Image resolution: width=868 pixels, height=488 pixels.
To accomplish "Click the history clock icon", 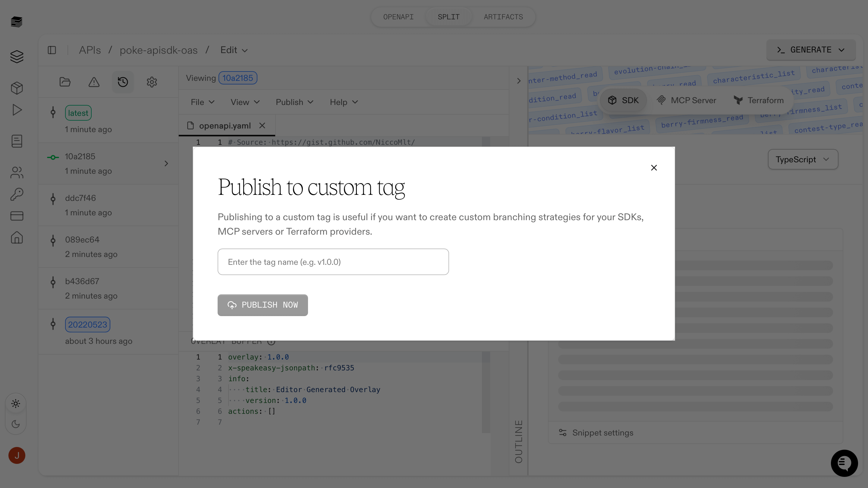I will (x=123, y=82).
